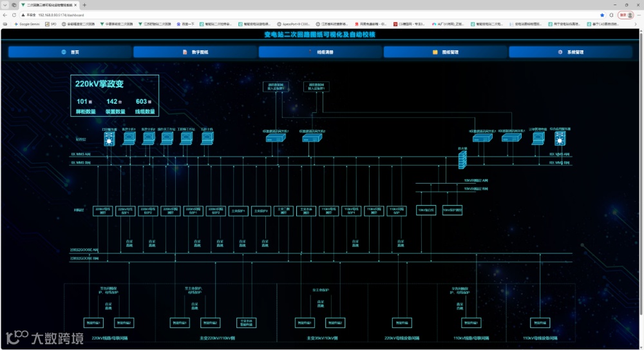
Task: Open the 首页 navigation tab
Action: (x=70, y=52)
